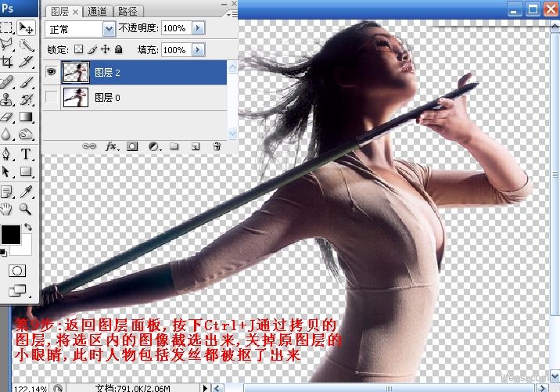Reset to default black and white colors
Screen dimensions: 560x392
pyautogui.click(x=3, y=252)
